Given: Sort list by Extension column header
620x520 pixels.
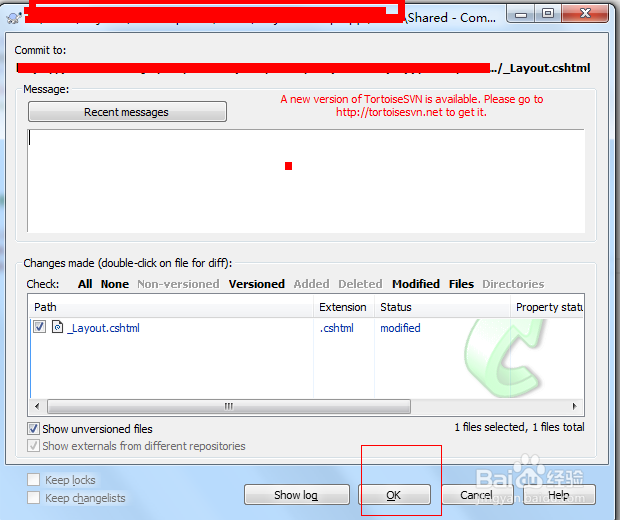Looking at the screenshot, I should point(344,307).
